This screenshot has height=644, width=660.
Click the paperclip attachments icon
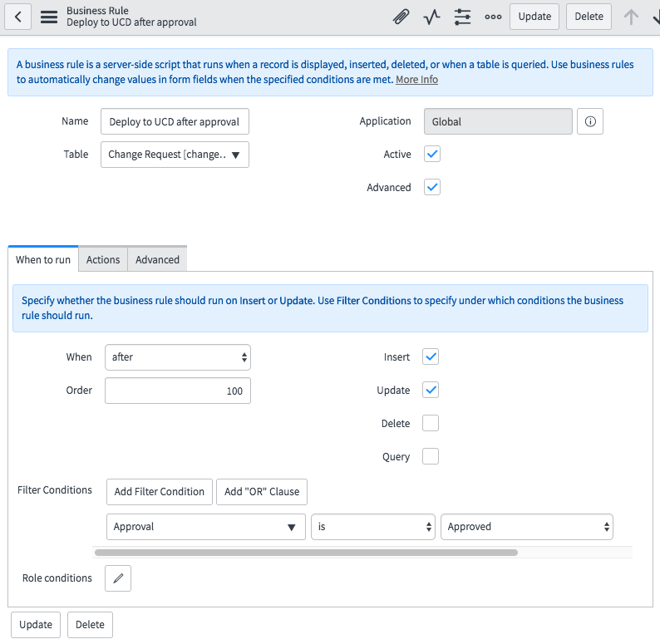pos(401,17)
